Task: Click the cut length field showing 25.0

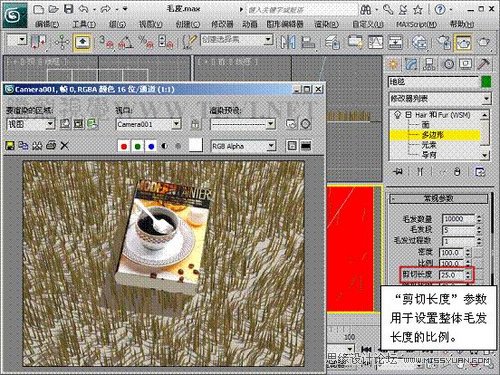Action: [x=452, y=275]
